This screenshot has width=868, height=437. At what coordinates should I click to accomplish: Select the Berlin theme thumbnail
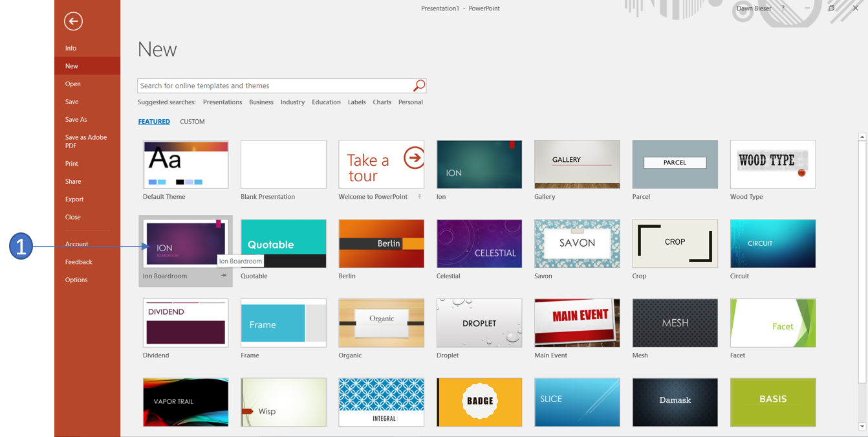[x=382, y=243]
